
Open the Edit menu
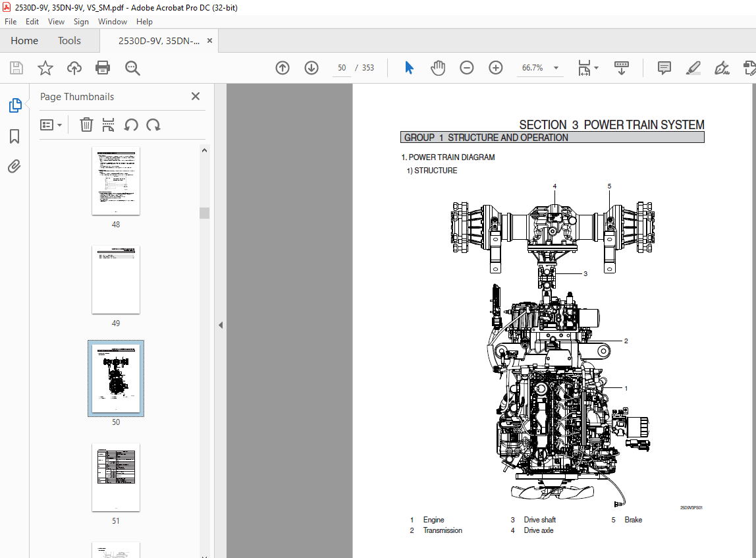click(x=32, y=22)
